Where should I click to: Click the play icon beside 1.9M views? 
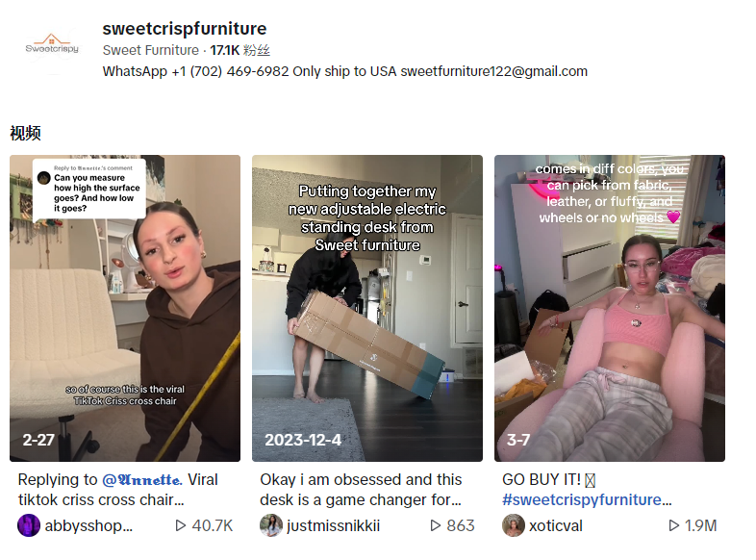tap(674, 525)
